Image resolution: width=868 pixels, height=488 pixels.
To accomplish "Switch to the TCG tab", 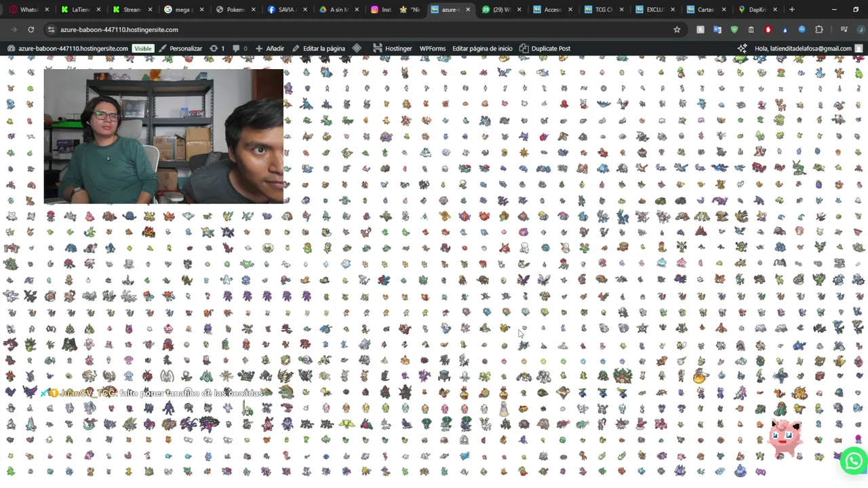I will (604, 9).
